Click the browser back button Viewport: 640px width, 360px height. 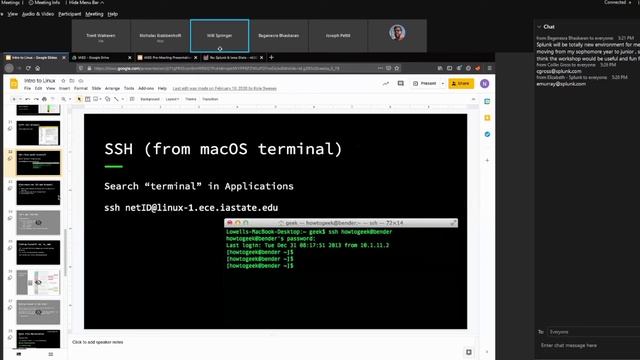[x=9, y=68]
